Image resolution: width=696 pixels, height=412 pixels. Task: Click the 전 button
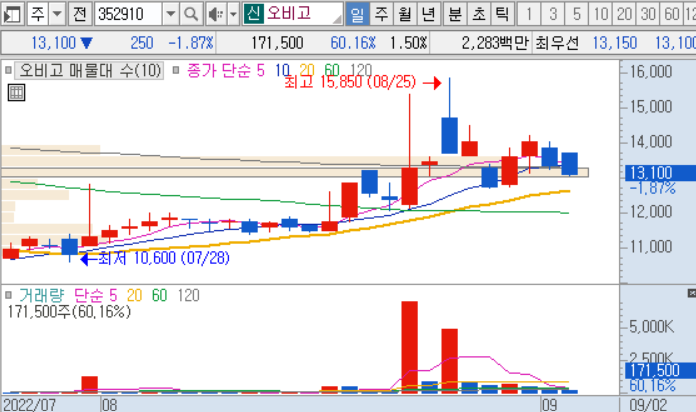[x=79, y=14]
